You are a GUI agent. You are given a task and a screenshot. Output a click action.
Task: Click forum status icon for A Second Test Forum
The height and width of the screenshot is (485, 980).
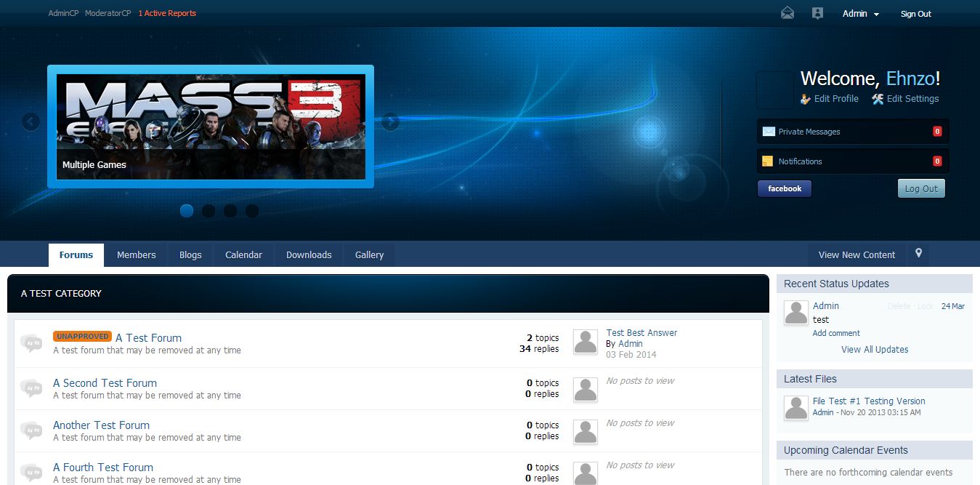pyautogui.click(x=31, y=388)
